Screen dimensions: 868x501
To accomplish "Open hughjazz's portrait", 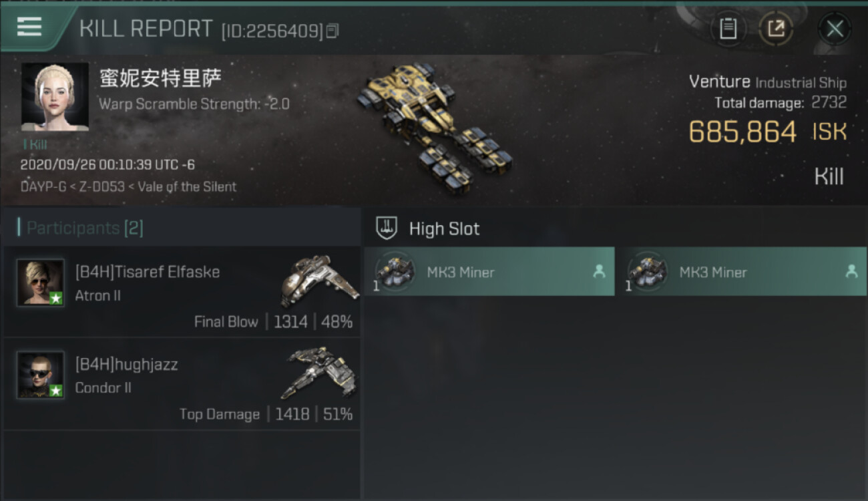I will click(x=41, y=375).
